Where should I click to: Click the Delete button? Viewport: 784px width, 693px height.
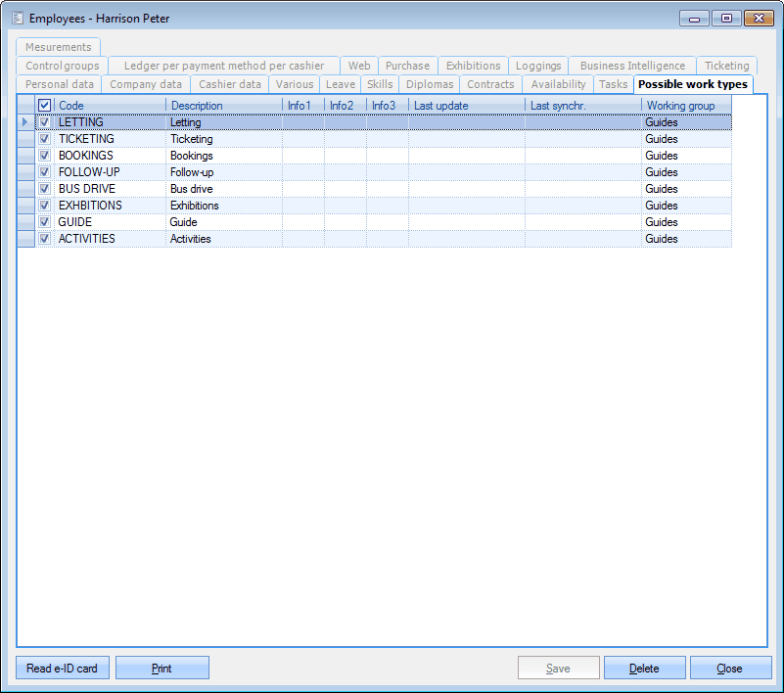point(644,668)
